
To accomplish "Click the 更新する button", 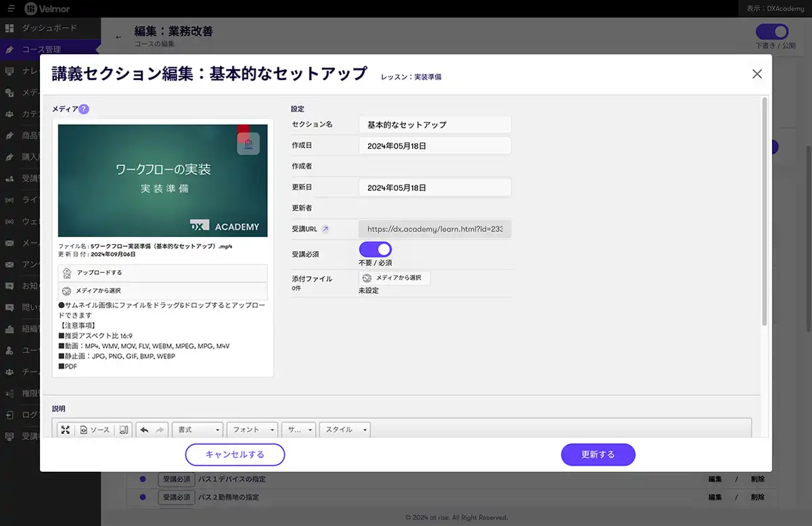I will point(597,455).
